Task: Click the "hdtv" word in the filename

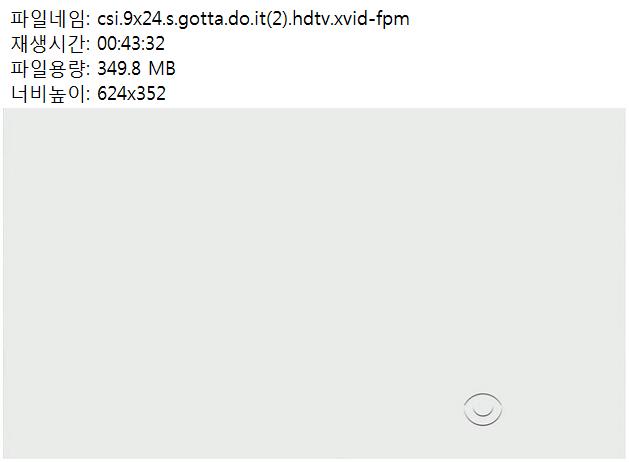Action: (311, 19)
